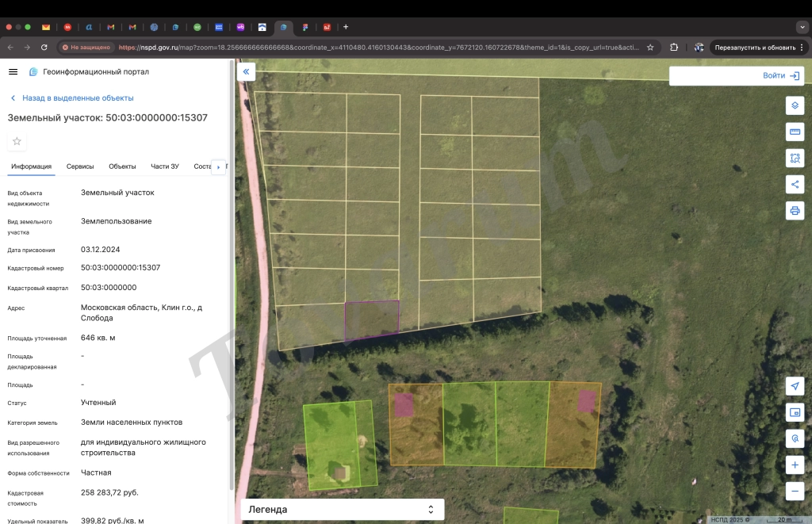Open the browser profile avatar
This screenshot has width=812, height=524.
[x=699, y=47]
